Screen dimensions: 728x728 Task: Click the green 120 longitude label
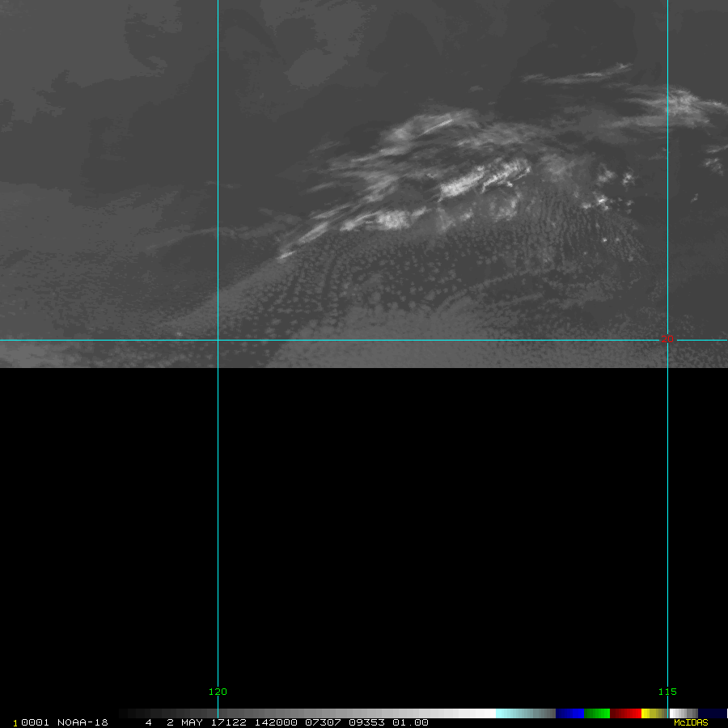[x=218, y=692]
